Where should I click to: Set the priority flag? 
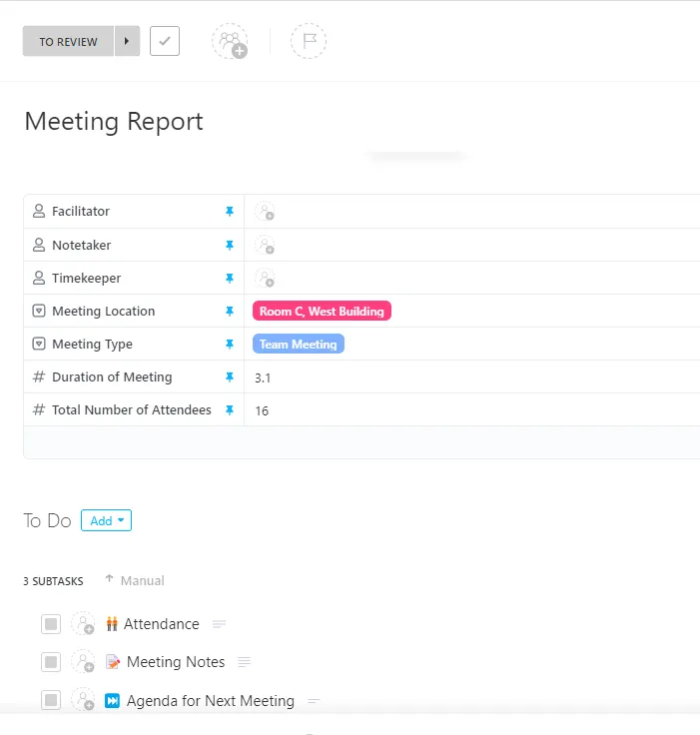point(309,41)
